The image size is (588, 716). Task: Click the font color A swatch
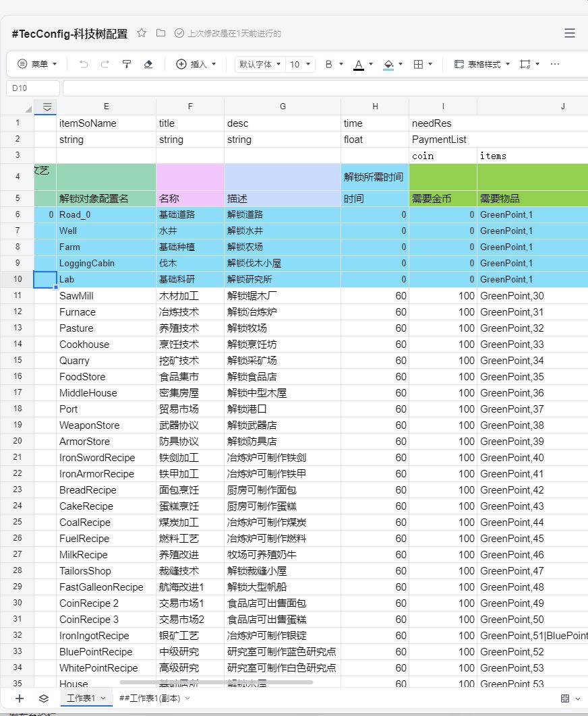click(359, 64)
